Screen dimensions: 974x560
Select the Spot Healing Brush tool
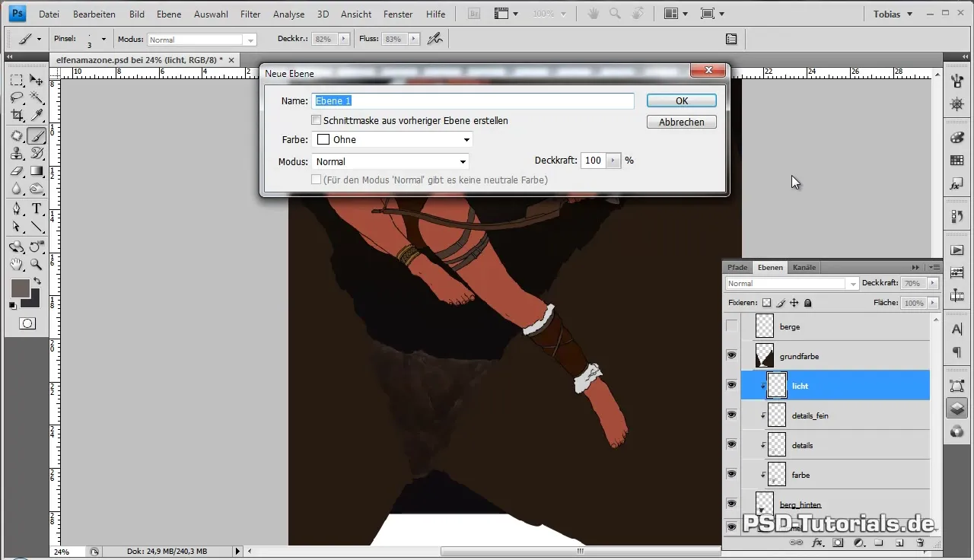click(x=17, y=135)
